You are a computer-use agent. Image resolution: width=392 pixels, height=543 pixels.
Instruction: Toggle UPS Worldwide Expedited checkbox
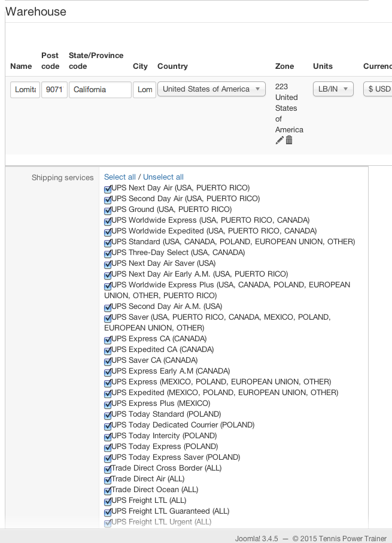click(108, 232)
